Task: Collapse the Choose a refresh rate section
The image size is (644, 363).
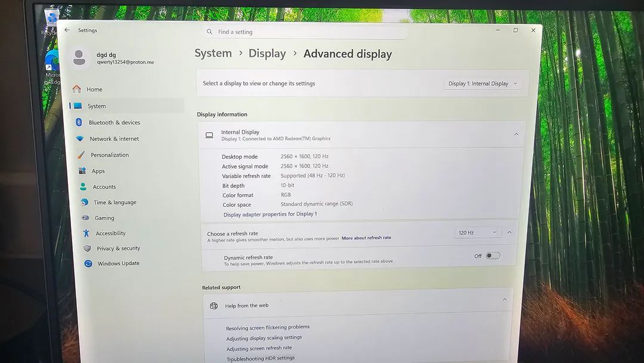Action: pos(509,233)
